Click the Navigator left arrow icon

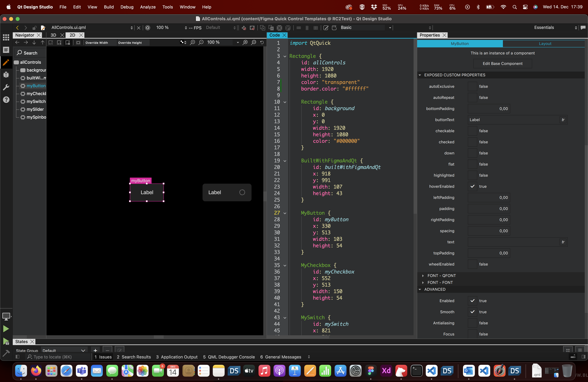pos(17,42)
